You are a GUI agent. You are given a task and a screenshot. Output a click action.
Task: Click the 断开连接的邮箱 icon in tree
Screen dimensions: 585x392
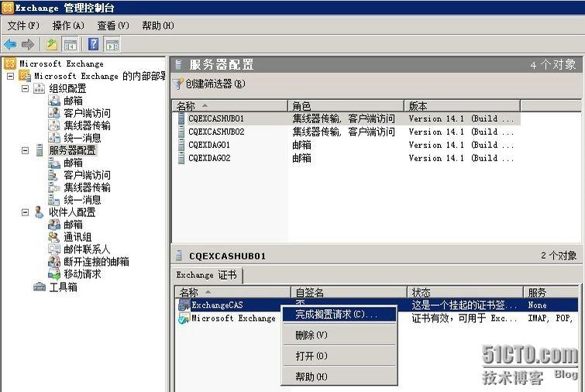tap(54, 262)
